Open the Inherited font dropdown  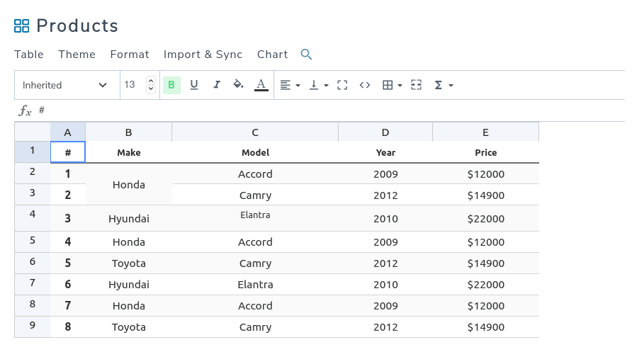pos(67,85)
